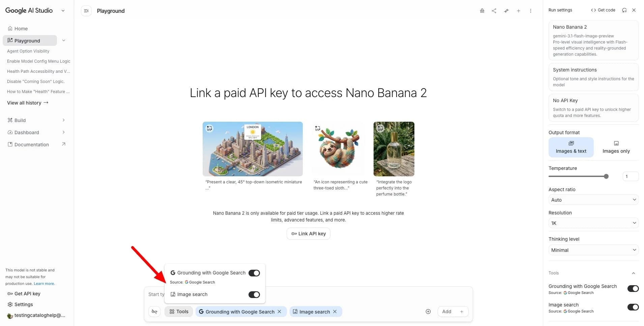Open the more options three-dot menu

531,10
